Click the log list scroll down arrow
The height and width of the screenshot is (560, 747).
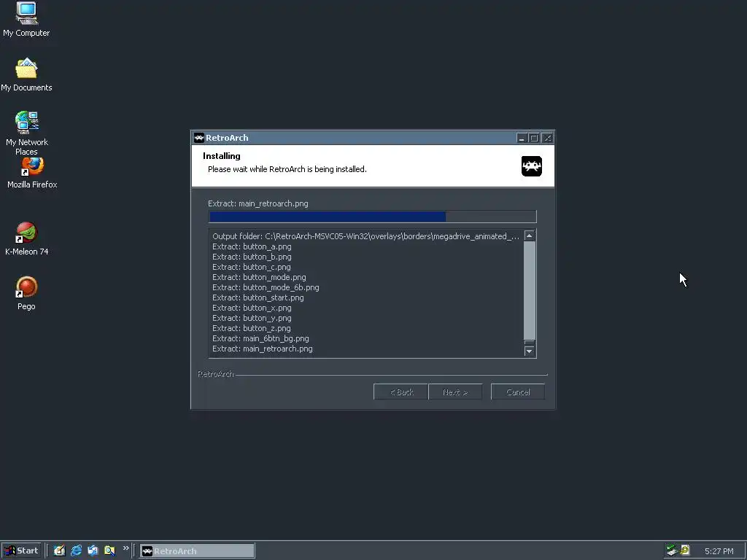(530, 351)
